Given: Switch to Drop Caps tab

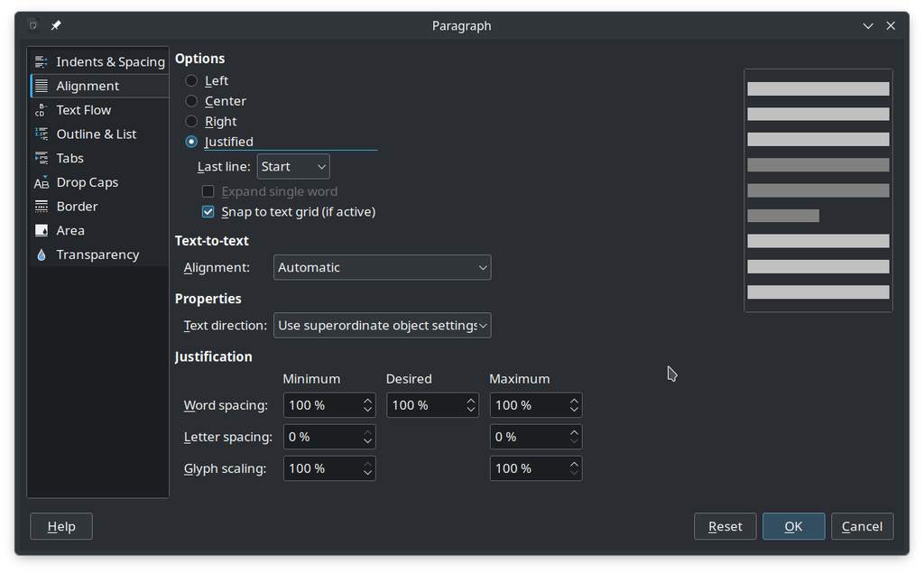Looking at the screenshot, I should [99, 183].
